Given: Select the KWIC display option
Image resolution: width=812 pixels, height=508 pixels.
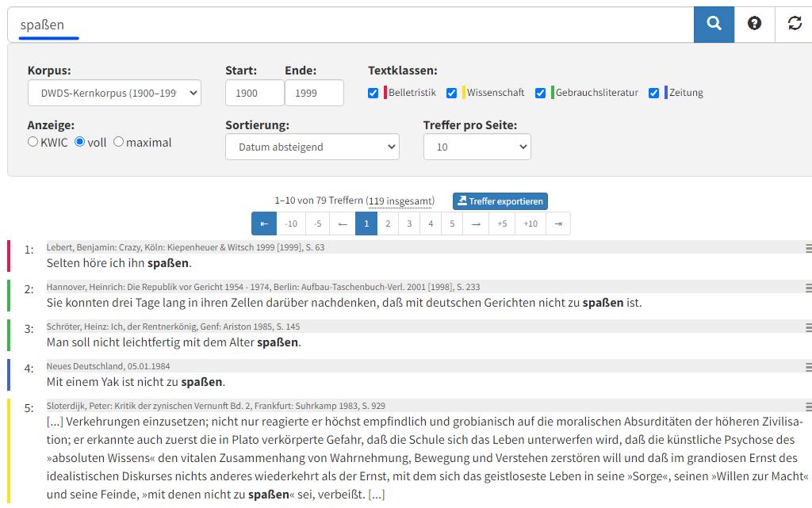Looking at the screenshot, I should point(33,142).
